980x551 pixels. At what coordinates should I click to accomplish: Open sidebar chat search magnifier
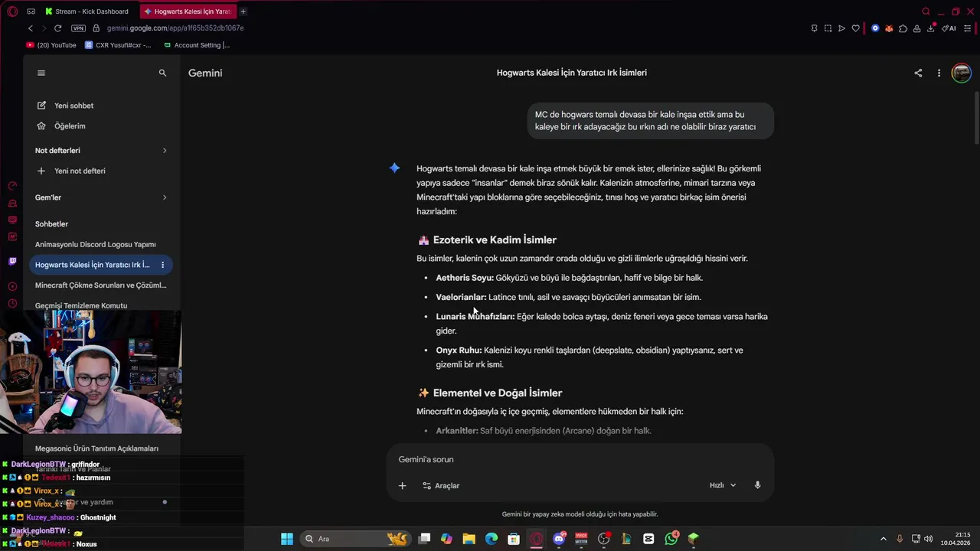pyautogui.click(x=162, y=73)
